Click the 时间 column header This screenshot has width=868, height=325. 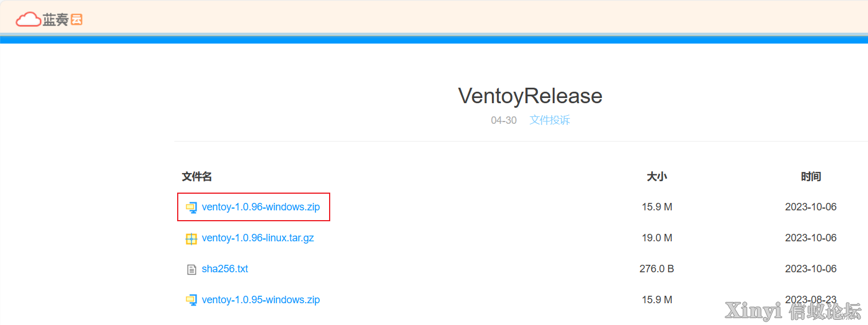(811, 177)
